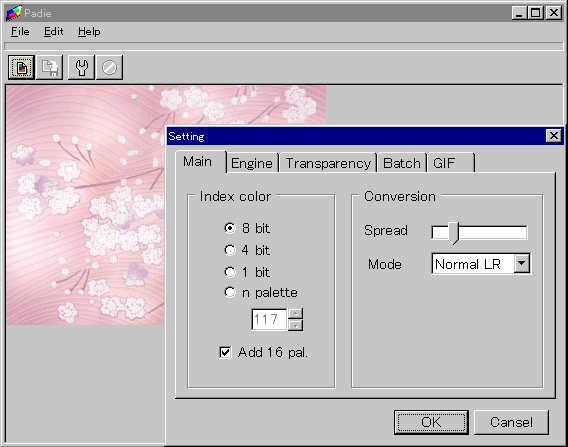The width and height of the screenshot is (568, 447).
Task: Click the stop/cancel circle toolbar icon
Action: (x=109, y=67)
